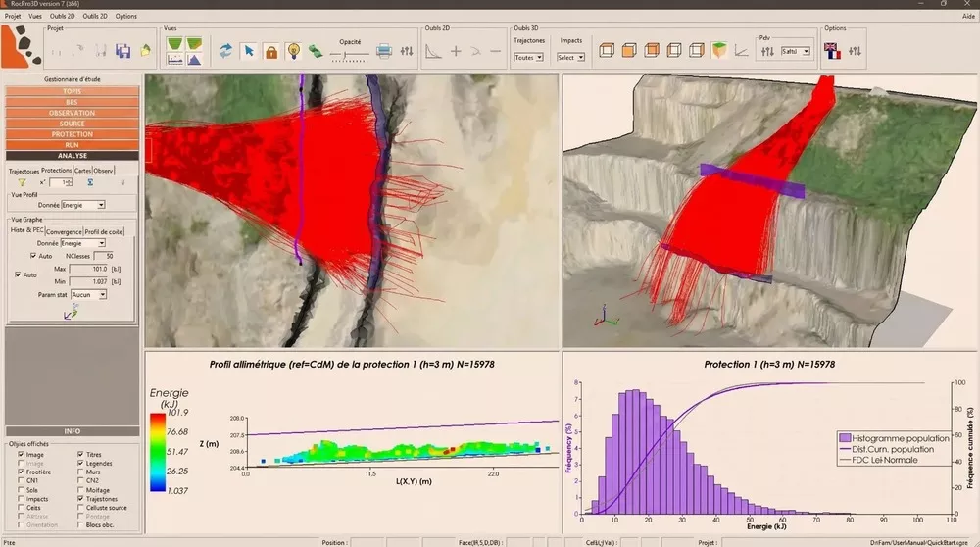Click the OBSERVATION step button
Viewport: 980px width, 547px height.
tap(73, 113)
